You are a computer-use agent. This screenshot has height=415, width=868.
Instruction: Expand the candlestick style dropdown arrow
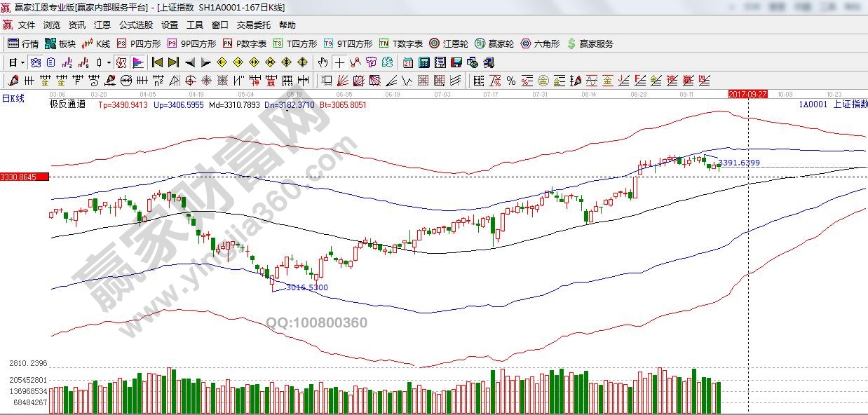109,62
